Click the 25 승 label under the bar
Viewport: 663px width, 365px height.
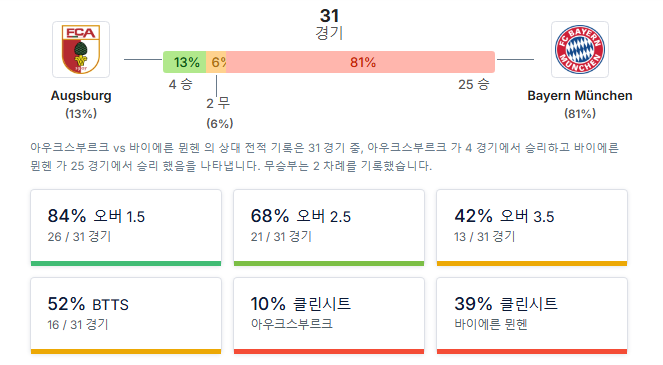click(474, 84)
